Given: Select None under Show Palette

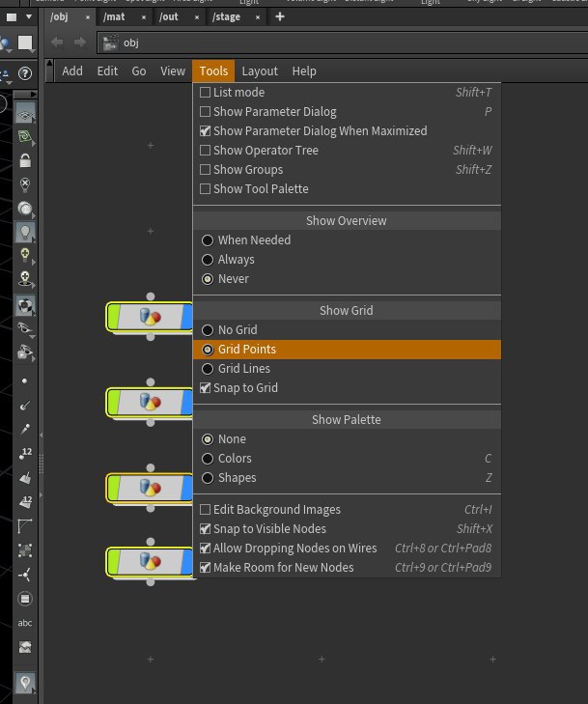Looking at the screenshot, I should (208, 439).
